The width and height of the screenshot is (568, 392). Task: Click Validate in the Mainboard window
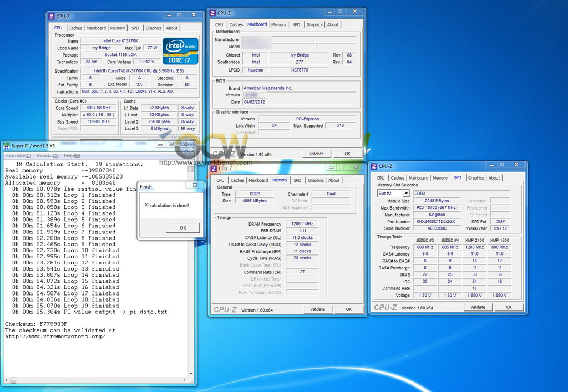click(x=316, y=154)
